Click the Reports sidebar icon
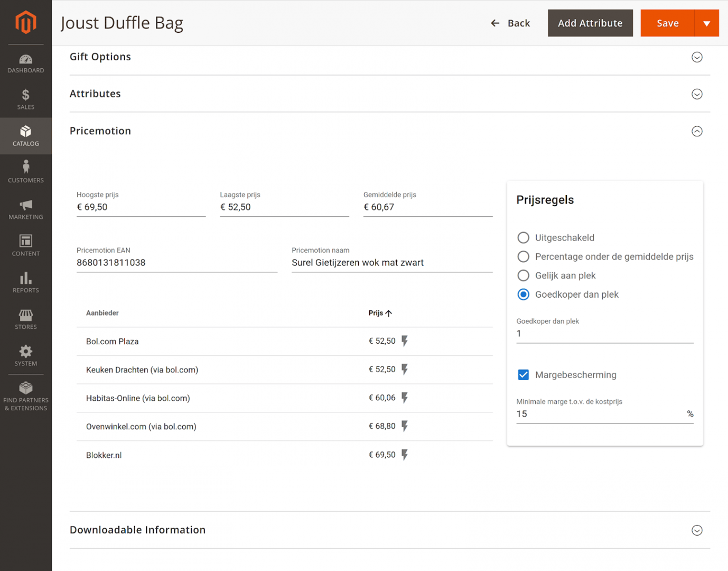The height and width of the screenshot is (571, 728). (x=25, y=283)
